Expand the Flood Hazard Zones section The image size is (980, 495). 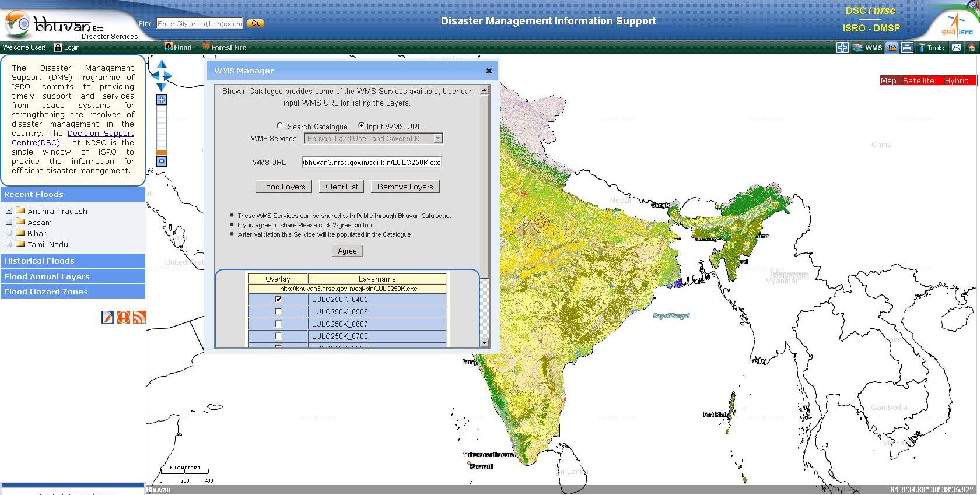(x=73, y=292)
